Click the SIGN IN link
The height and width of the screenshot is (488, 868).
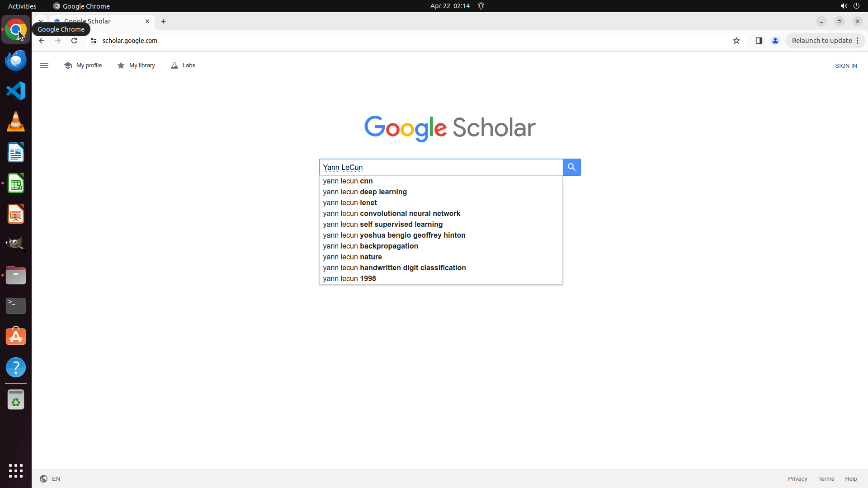coord(845,66)
